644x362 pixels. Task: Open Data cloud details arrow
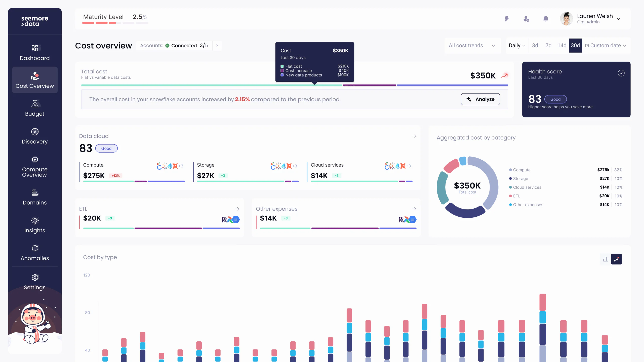(x=414, y=136)
